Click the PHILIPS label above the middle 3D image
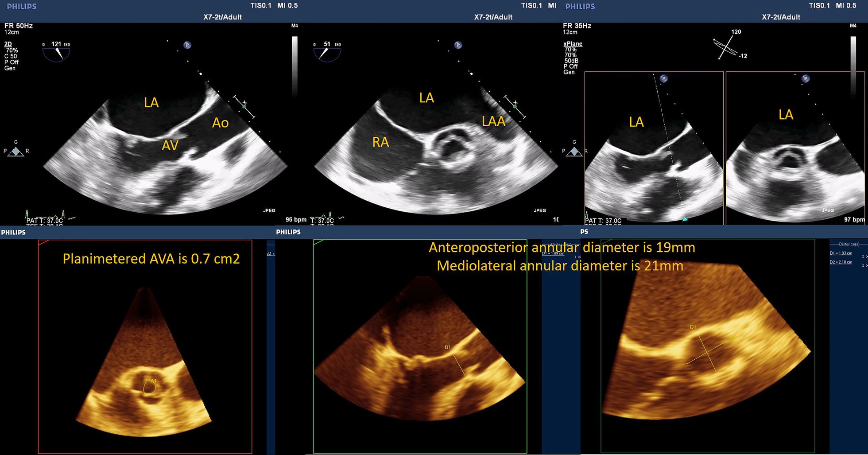 [288, 232]
